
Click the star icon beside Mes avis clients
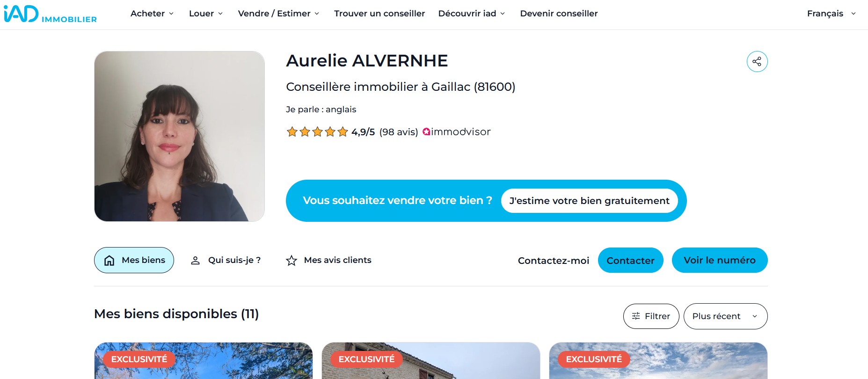(x=292, y=260)
